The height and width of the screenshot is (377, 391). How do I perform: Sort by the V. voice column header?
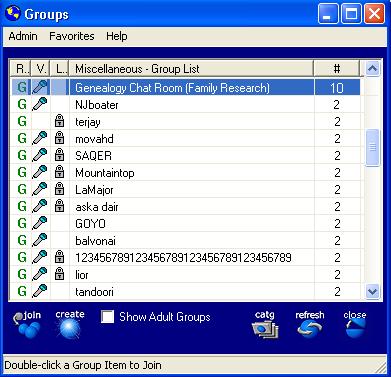pos(40,69)
